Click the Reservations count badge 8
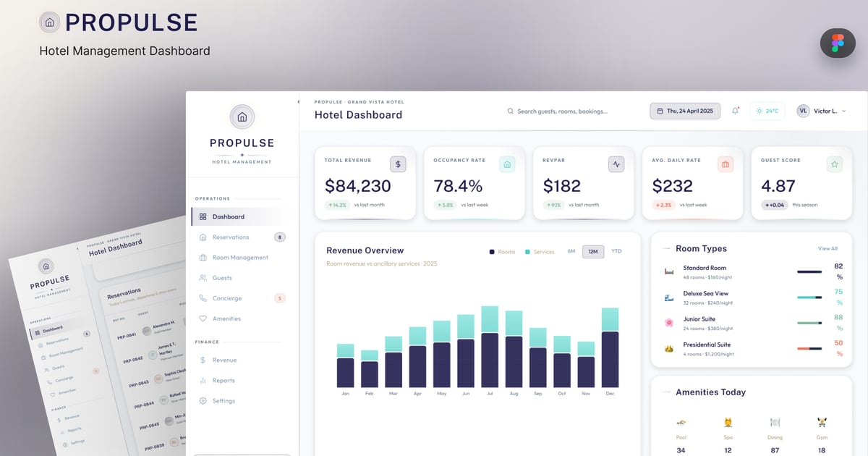This screenshot has width=868, height=456. 280,237
